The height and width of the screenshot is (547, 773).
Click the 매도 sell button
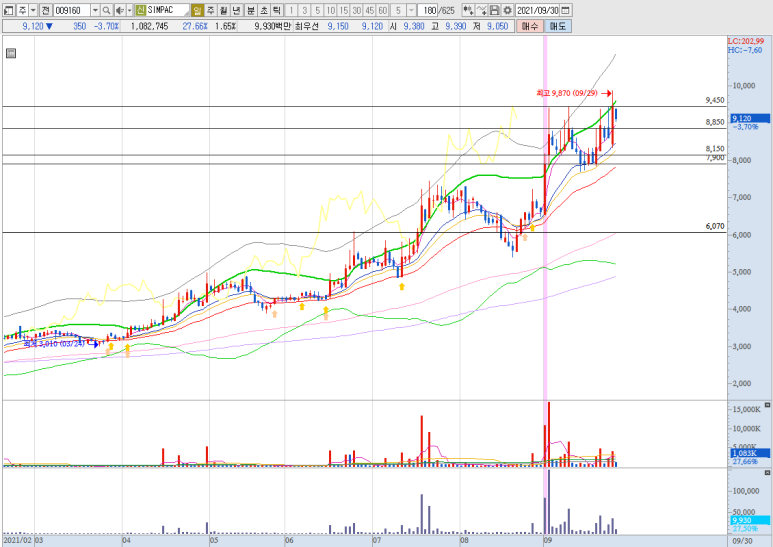[558, 26]
